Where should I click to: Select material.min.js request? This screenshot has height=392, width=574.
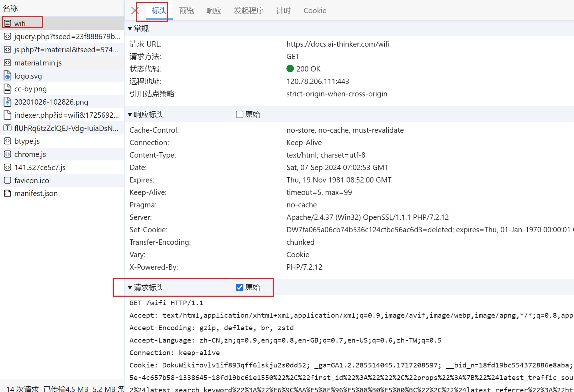point(62,63)
